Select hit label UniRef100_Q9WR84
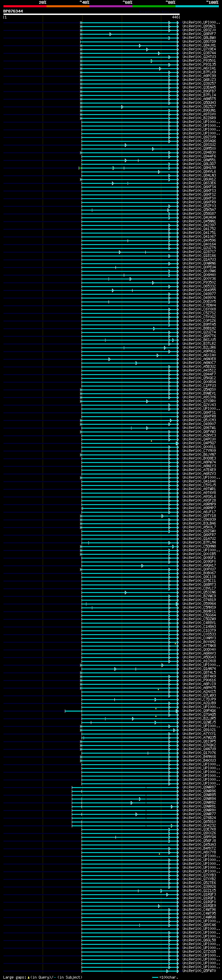Viewport: 222px width, 980px height. [x=199, y=799]
